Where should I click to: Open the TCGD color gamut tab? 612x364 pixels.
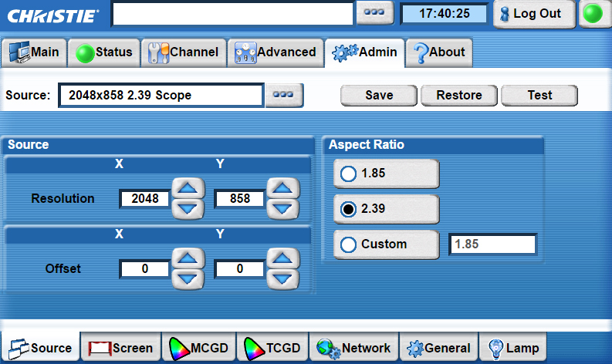(273, 348)
